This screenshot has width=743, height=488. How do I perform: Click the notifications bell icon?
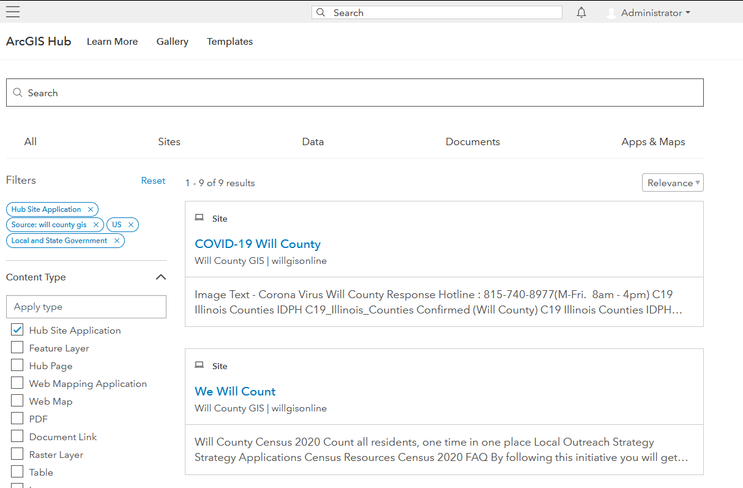coord(581,13)
